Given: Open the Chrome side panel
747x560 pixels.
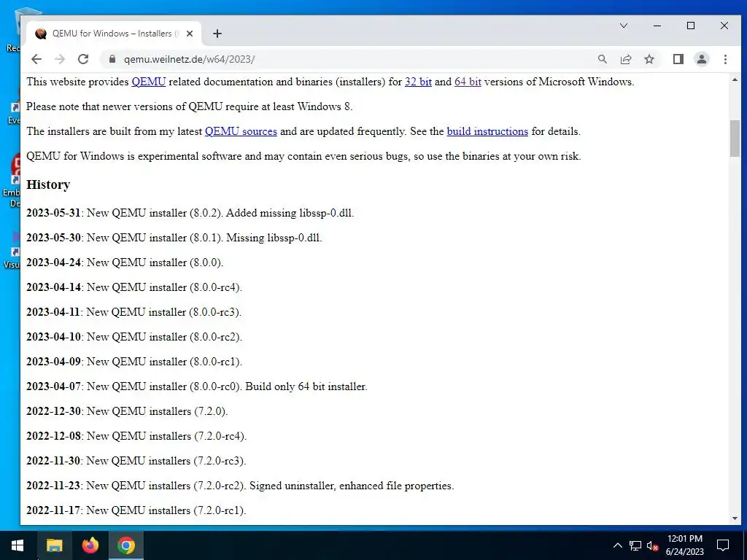Looking at the screenshot, I should 678,59.
